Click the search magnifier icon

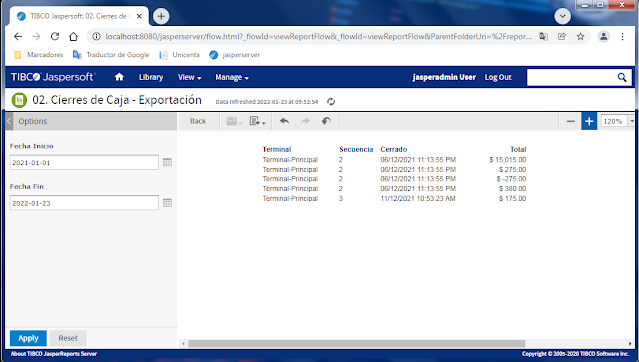pos(621,77)
